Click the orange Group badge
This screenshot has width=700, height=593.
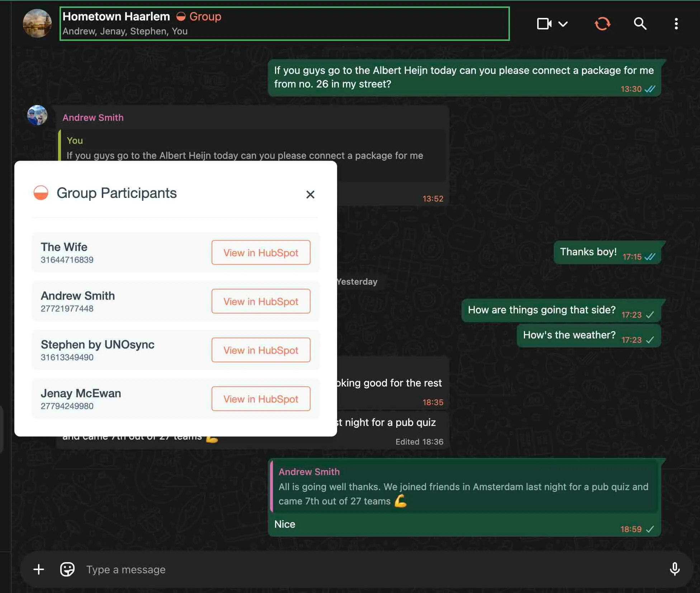tap(199, 16)
